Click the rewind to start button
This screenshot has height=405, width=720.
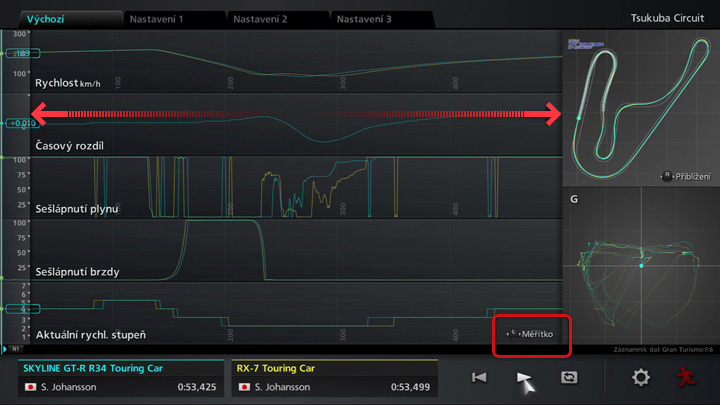pos(480,377)
